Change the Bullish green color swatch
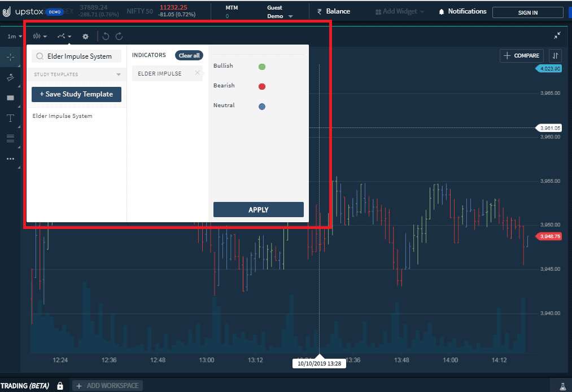 coord(262,67)
